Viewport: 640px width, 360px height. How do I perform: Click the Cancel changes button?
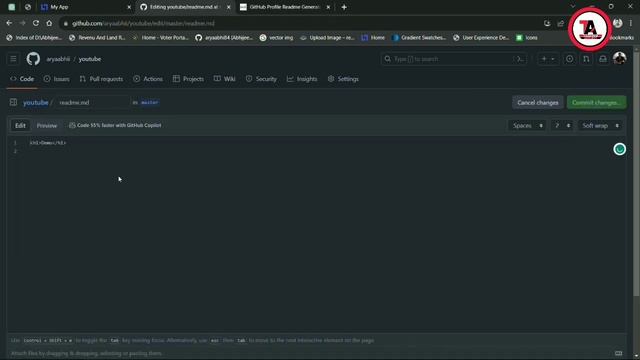click(x=538, y=102)
